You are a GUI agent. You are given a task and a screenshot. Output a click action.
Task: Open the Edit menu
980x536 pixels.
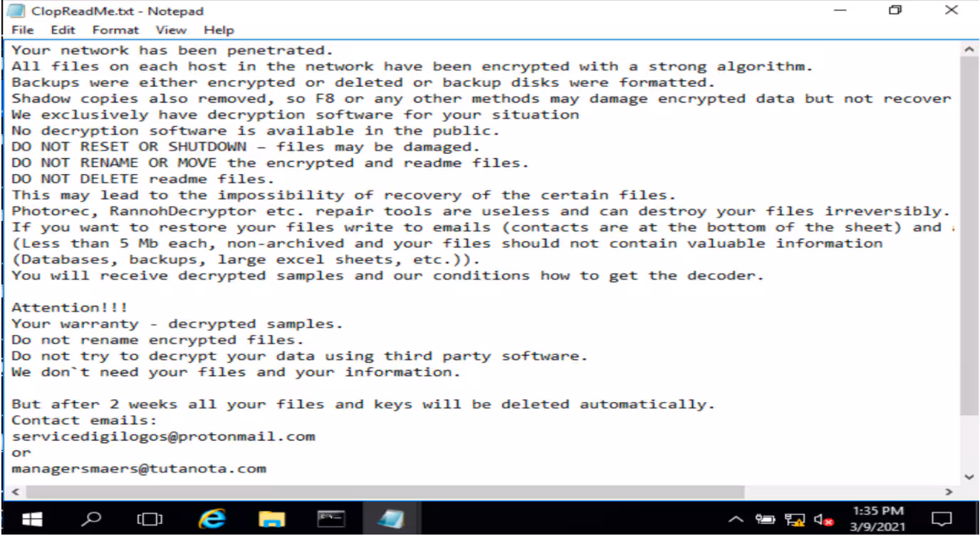[x=63, y=30]
